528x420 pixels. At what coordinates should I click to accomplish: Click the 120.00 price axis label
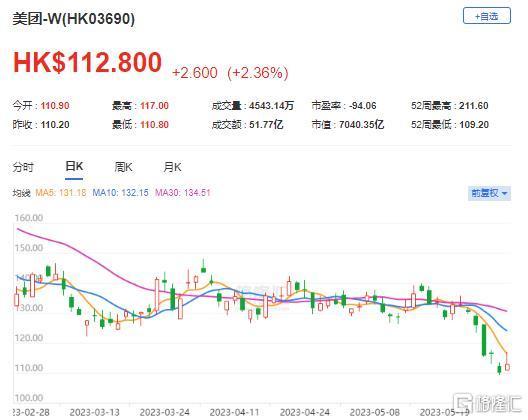tap(29, 338)
